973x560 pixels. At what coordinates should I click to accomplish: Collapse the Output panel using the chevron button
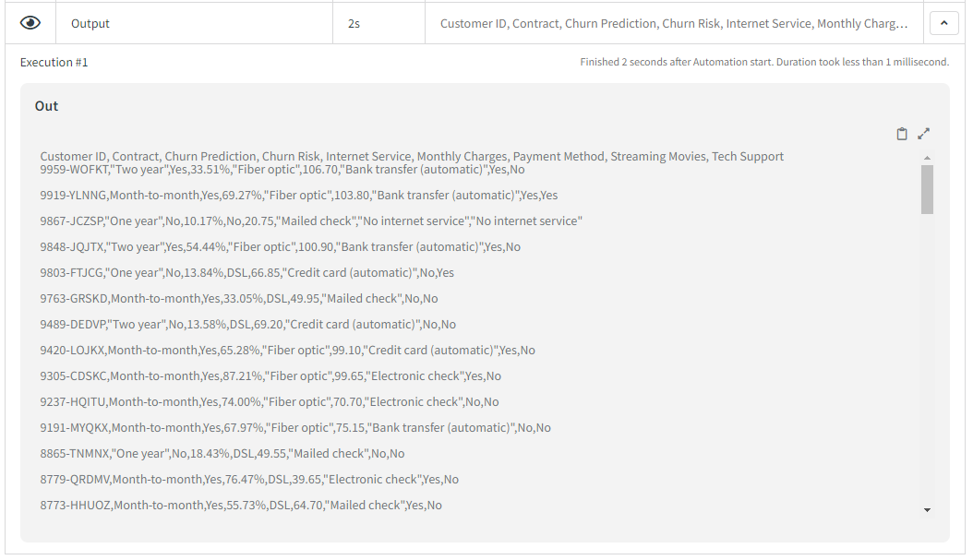(944, 22)
